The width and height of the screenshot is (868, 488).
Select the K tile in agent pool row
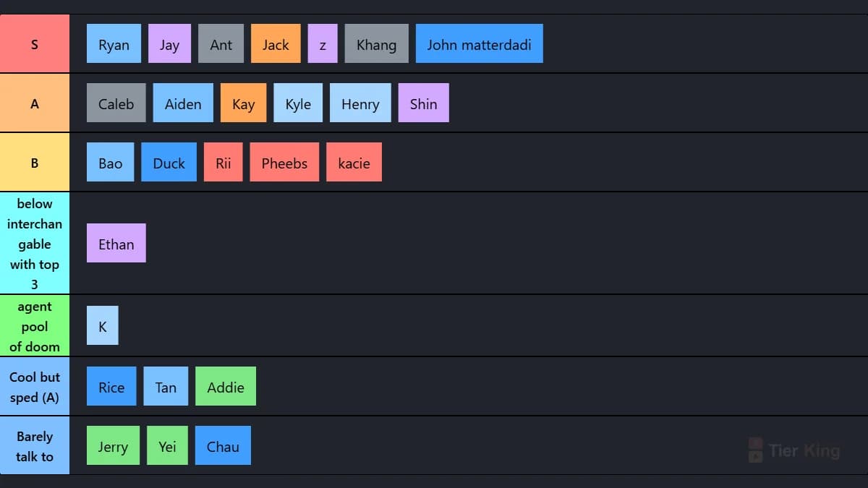point(102,325)
